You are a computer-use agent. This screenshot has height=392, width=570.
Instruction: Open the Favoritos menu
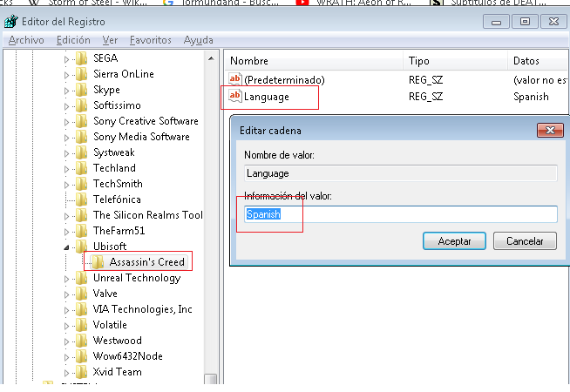click(x=151, y=40)
